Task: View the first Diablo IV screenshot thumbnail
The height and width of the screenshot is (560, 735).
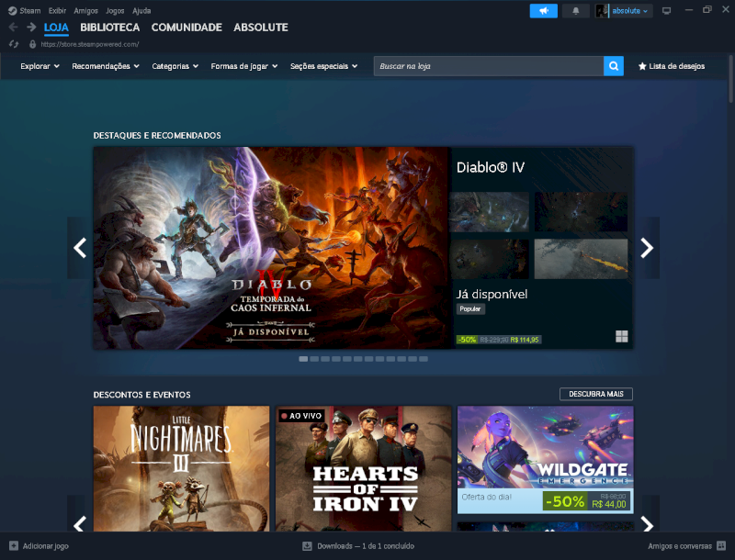Action: [x=490, y=212]
